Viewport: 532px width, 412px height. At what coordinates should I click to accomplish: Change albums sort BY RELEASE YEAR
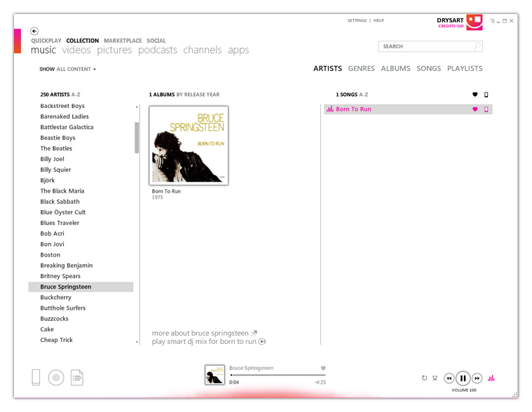click(198, 95)
